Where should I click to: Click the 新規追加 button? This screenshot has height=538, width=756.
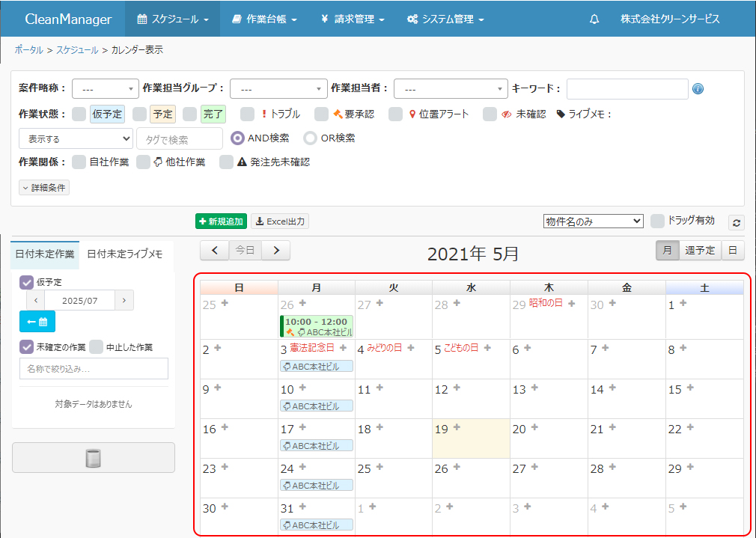tap(221, 221)
